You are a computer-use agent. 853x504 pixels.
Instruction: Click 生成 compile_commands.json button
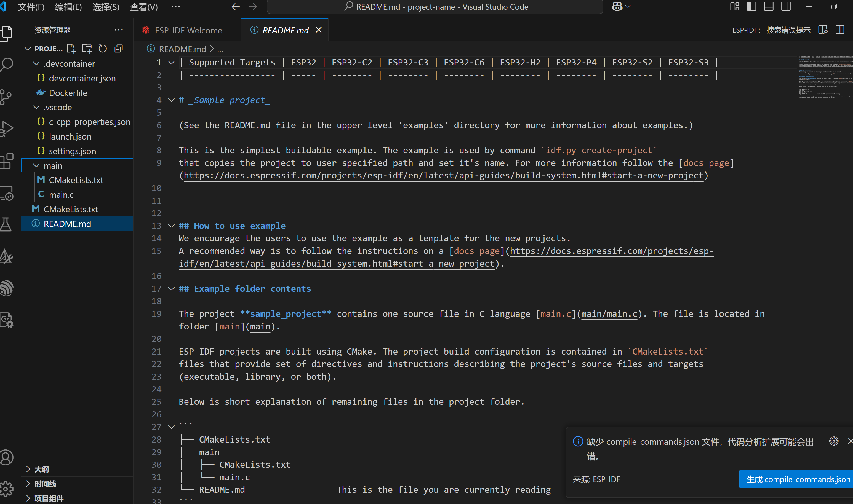(797, 479)
